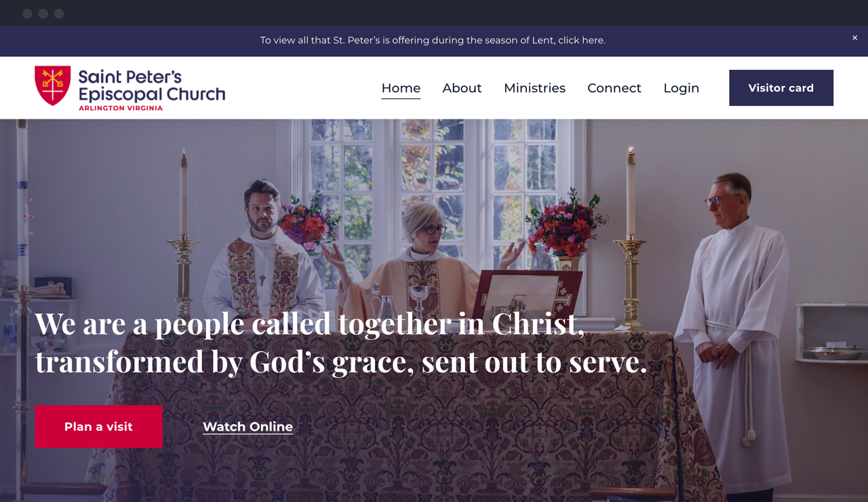
Task: Click the red Plan a visit button
Action: click(98, 427)
